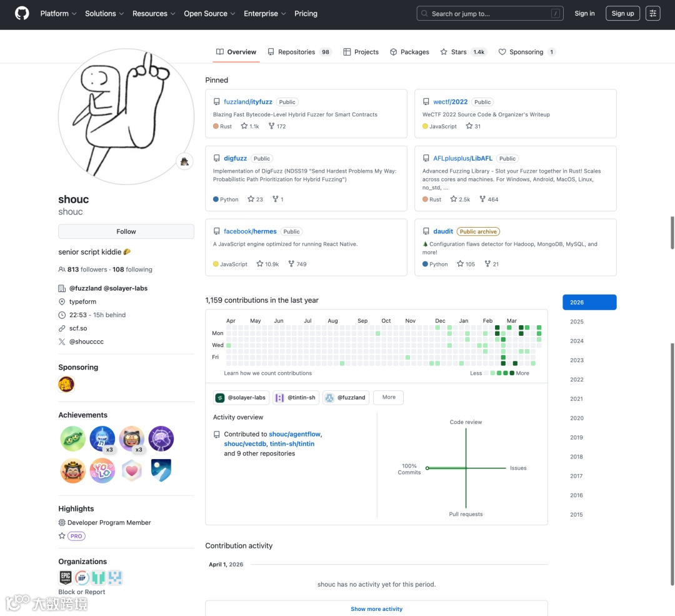Click the fork count 172 on ityfuzz

click(277, 126)
